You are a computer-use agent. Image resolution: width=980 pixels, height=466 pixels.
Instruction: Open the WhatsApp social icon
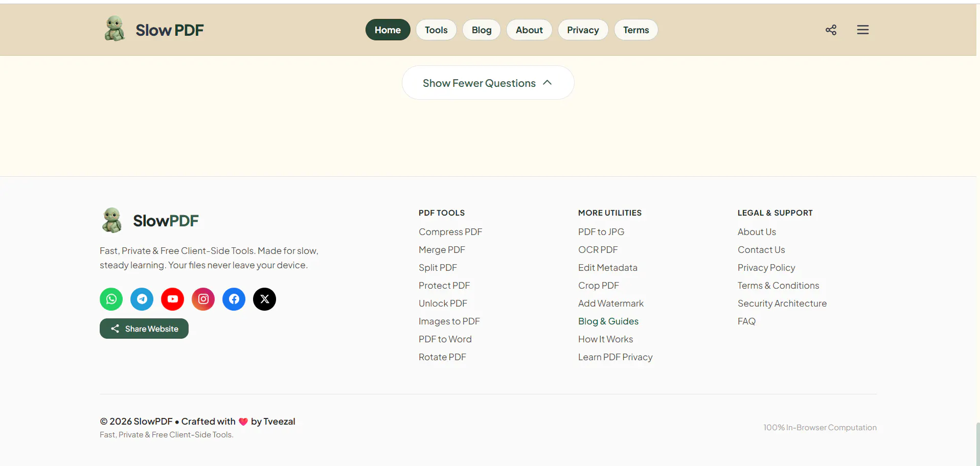(111, 299)
